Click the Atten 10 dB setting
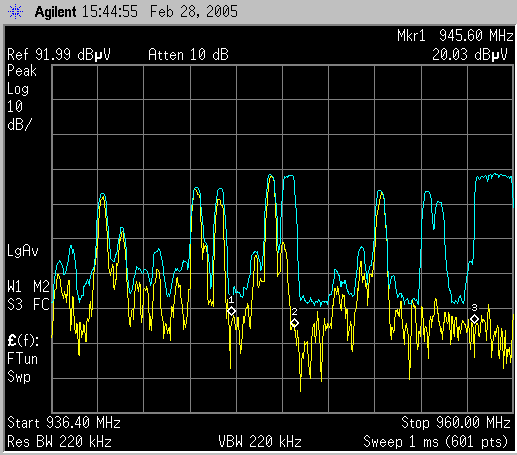The image size is (517, 455). point(188,55)
